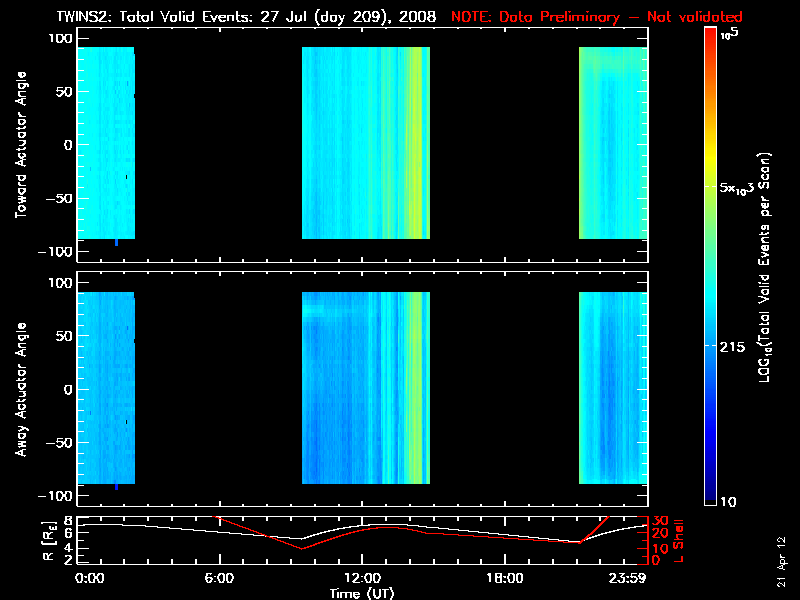Click the yellow-green band in the Toward panel

[x=414, y=145]
